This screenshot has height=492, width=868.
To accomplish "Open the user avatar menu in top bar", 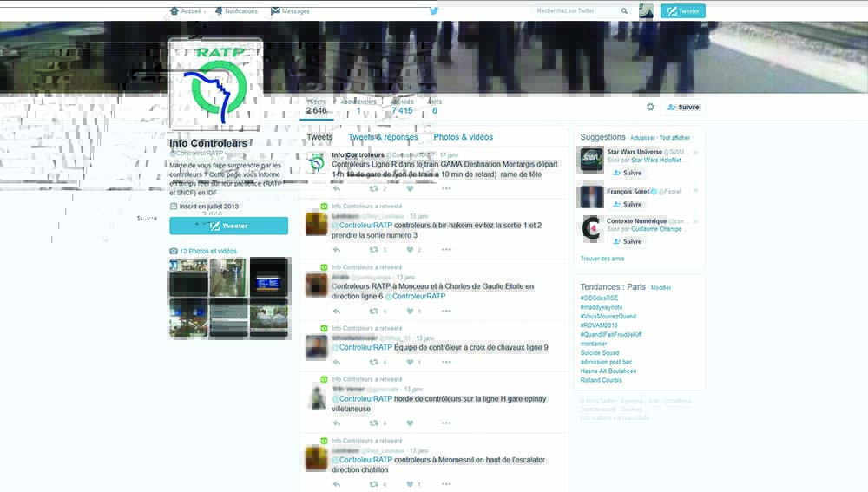I will pos(646,10).
